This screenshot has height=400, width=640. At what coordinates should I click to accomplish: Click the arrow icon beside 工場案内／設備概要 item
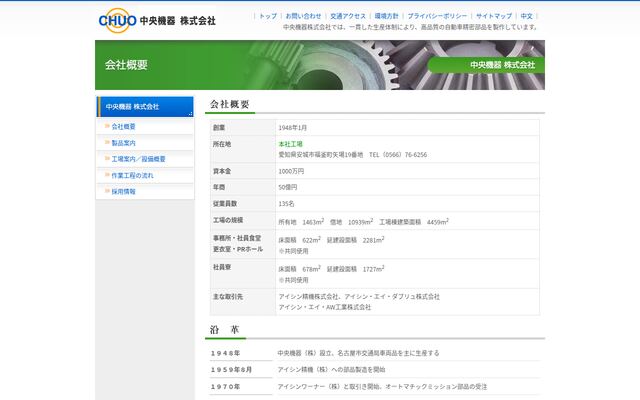pos(107,158)
